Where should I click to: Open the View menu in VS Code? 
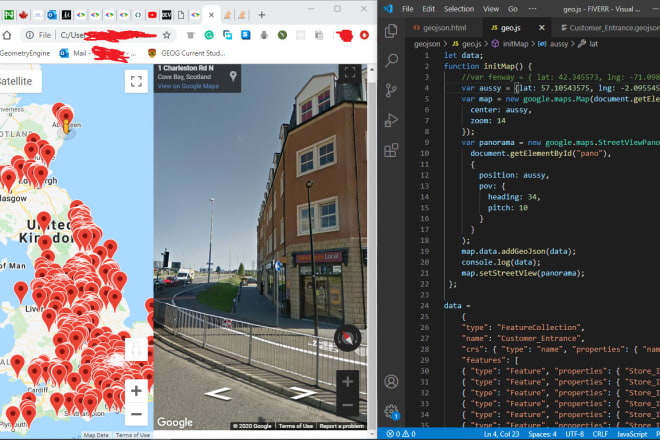click(x=491, y=9)
